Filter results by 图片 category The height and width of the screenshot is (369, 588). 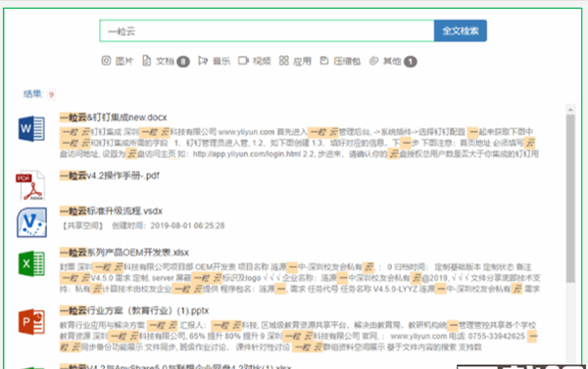click(x=117, y=61)
